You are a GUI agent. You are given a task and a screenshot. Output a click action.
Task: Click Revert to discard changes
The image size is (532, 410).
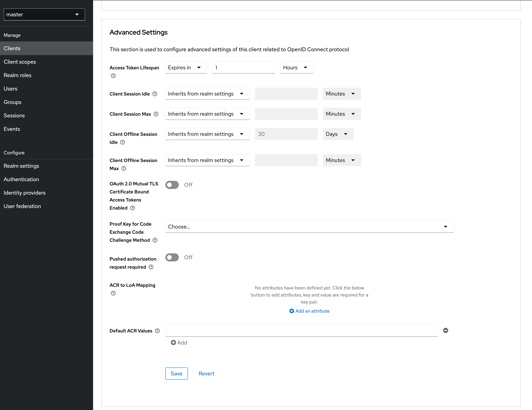click(x=206, y=374)
